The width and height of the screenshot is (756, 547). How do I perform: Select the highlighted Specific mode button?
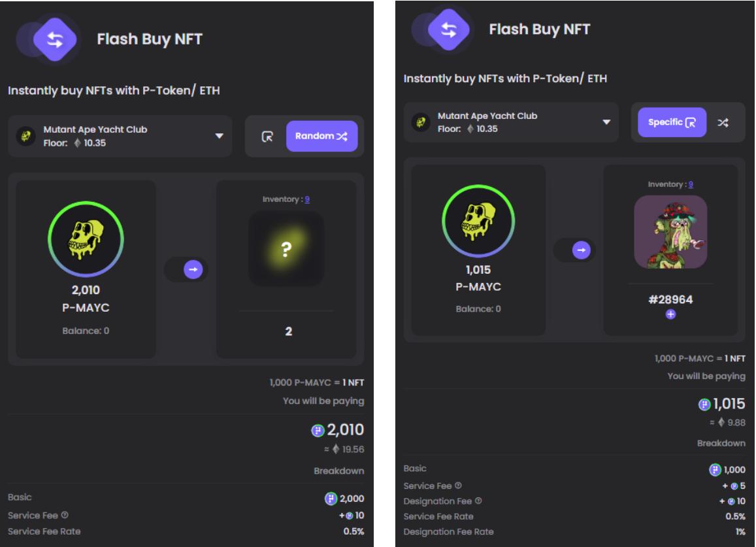click(668, 122)
